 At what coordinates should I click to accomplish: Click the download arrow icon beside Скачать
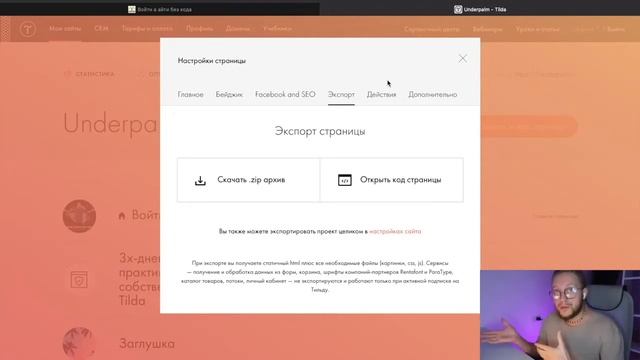coord(200,180)
